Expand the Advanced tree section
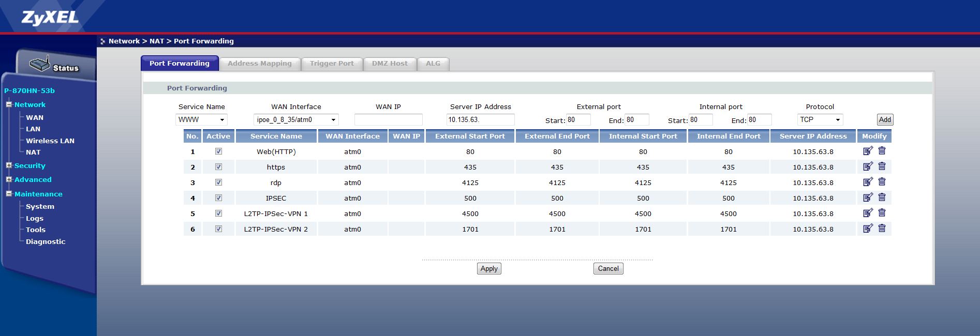Screen dimensions: 980x336 click(x=9, y=179)
